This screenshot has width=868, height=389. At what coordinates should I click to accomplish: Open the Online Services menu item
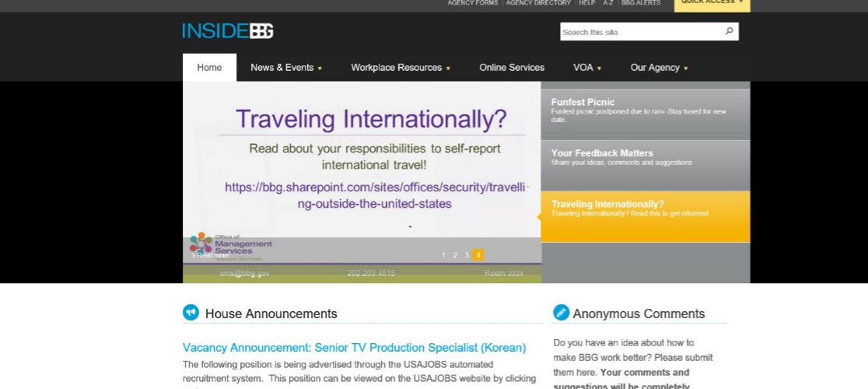(x=512, y=68)
